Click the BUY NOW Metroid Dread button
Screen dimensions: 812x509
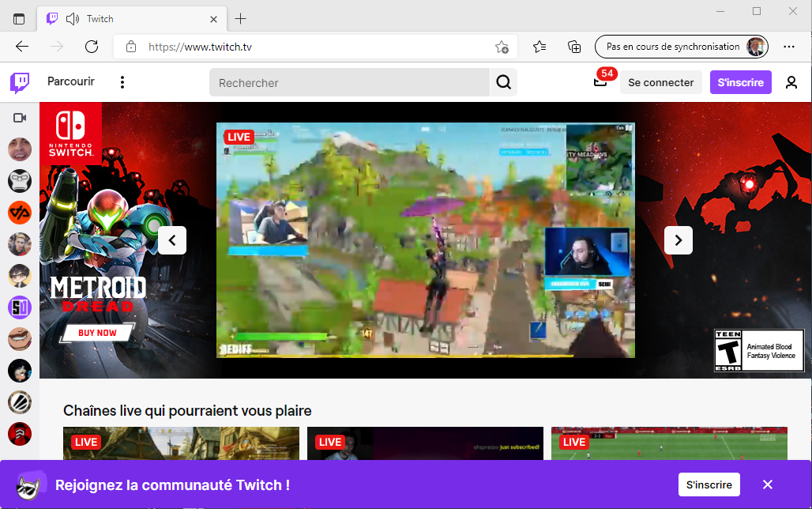97,333
